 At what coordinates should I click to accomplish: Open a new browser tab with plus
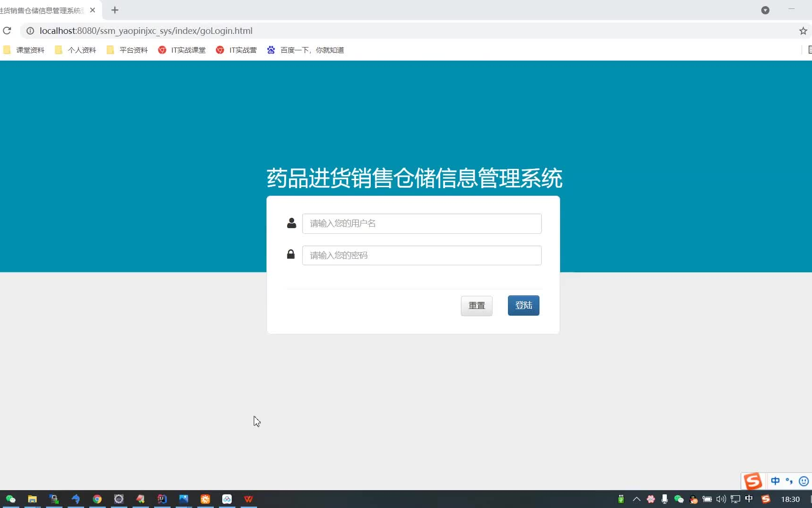[x=115, y=10]
